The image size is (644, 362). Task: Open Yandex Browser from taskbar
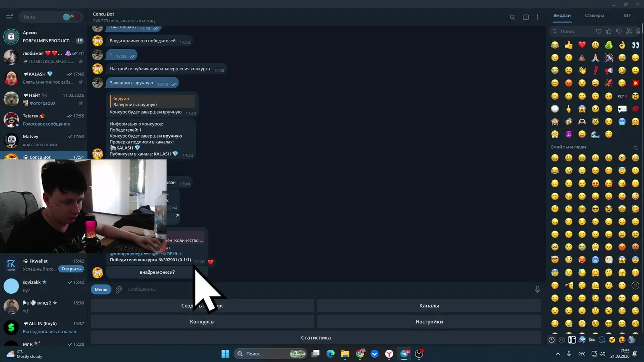pyautogui.click(x=389, y=354)
